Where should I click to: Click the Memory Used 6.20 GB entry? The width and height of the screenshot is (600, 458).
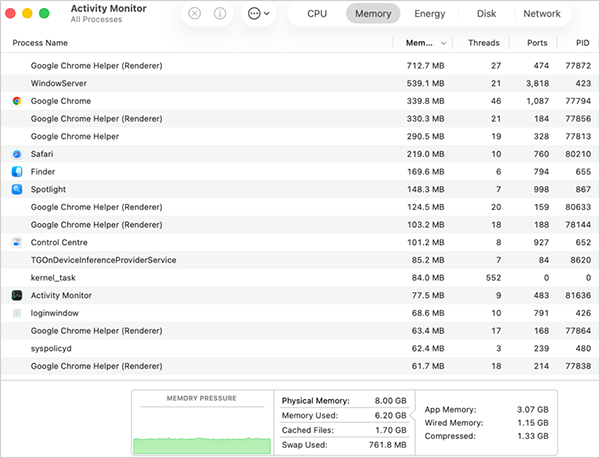[344, 416]
